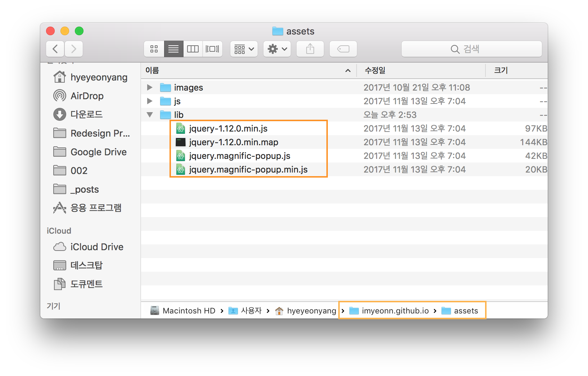Switch to list view
Image resolution: width=588 pixels, height=376 pixels.
[x=173, y=49]
